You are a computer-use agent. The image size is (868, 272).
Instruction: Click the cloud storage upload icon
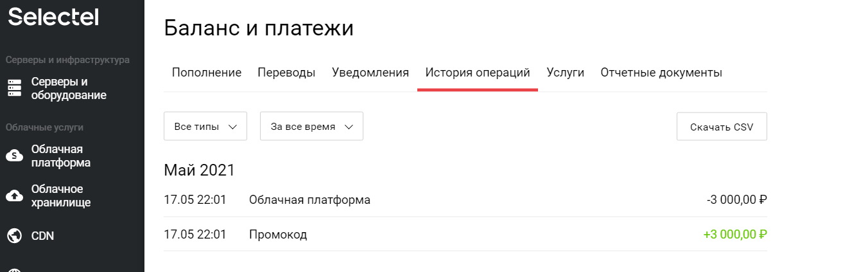[14, 195]
